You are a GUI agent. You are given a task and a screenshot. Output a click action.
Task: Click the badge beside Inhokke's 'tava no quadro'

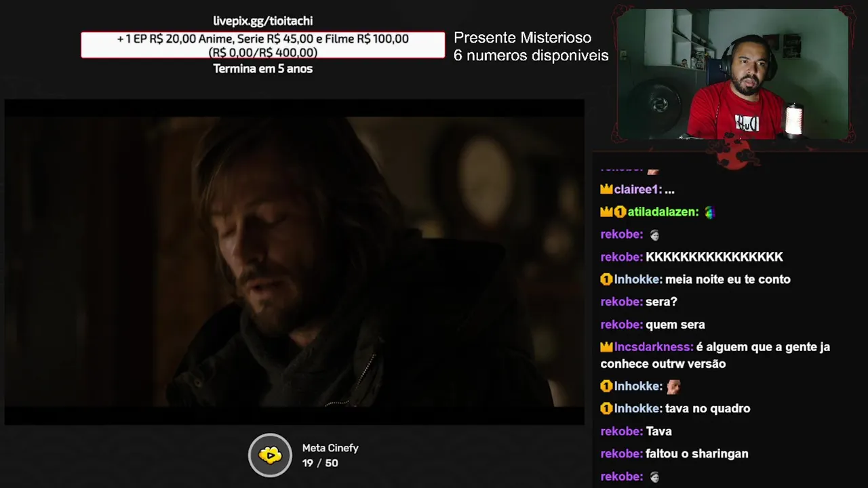[x=606, y=409]
